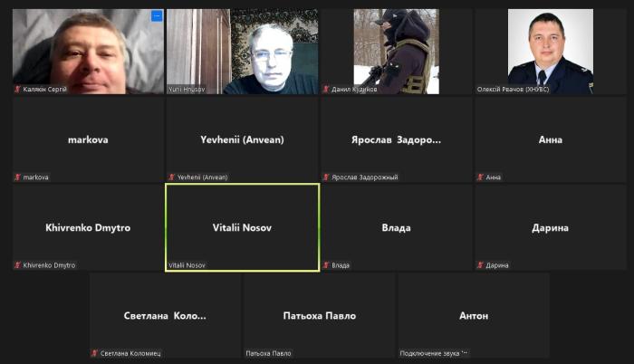The height and width of the screenshot is (364, 634).
Task: Open the blue more-options button on Калякн Сергій's video
Action: (x=157, y=16)
